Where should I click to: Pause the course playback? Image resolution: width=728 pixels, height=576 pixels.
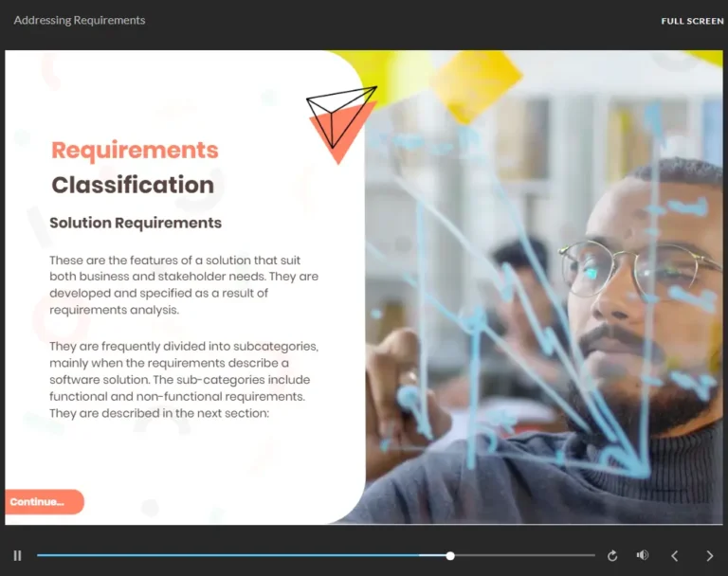(17, 556)
